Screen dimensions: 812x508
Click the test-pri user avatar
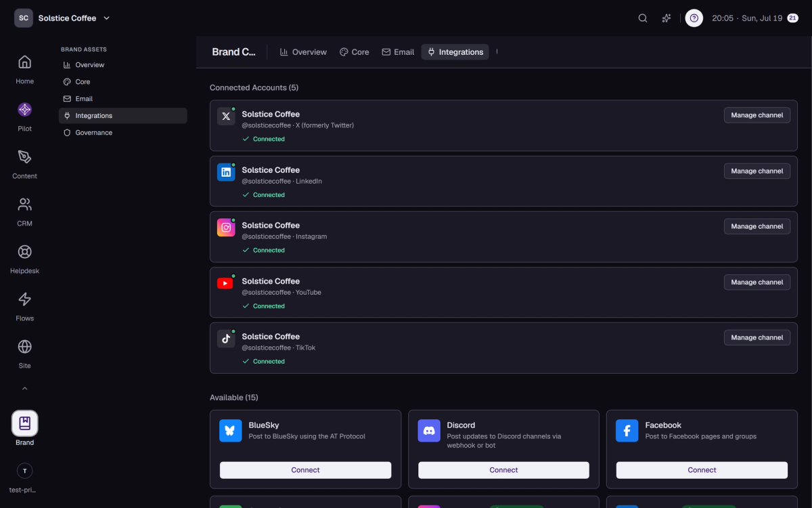click(24, 471)
